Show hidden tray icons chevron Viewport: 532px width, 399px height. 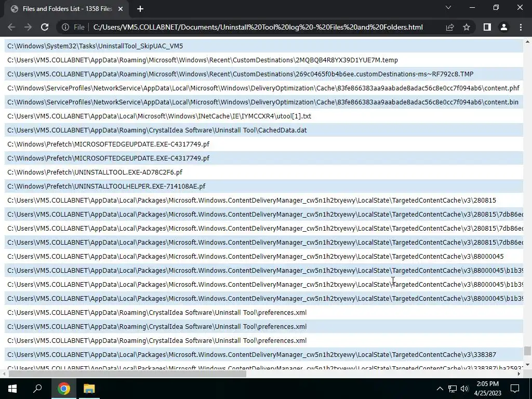(x=440, y=389)
